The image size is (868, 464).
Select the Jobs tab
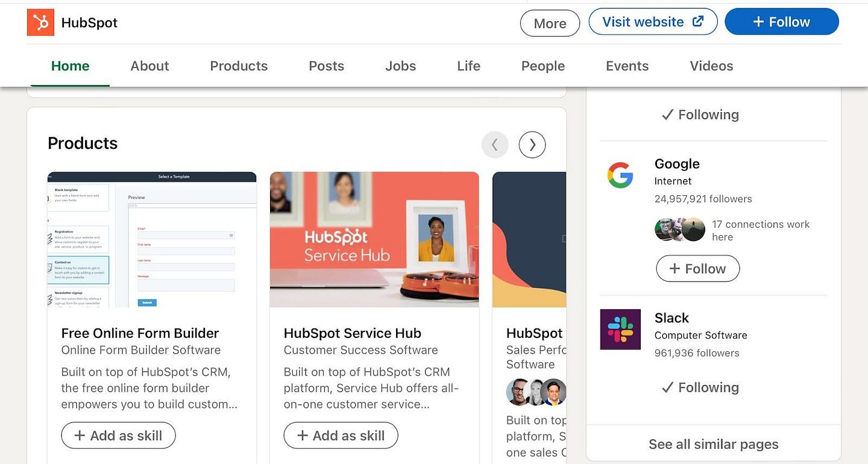400,66
